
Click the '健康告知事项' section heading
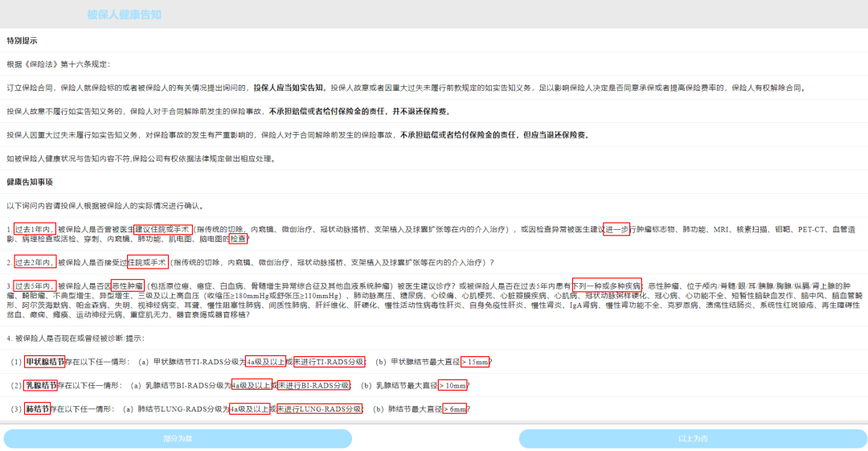[30, 182]
